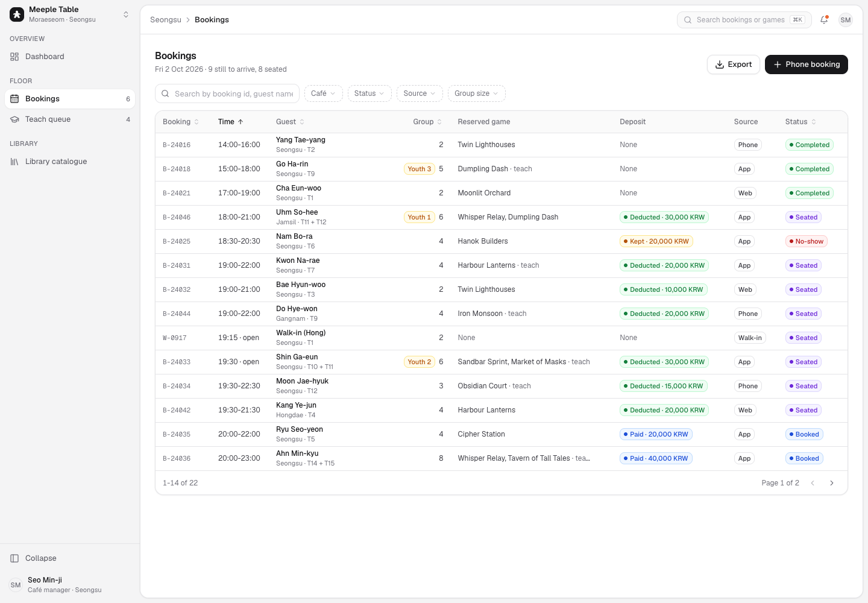Open walk-in booking W-0917

point(502,338)
